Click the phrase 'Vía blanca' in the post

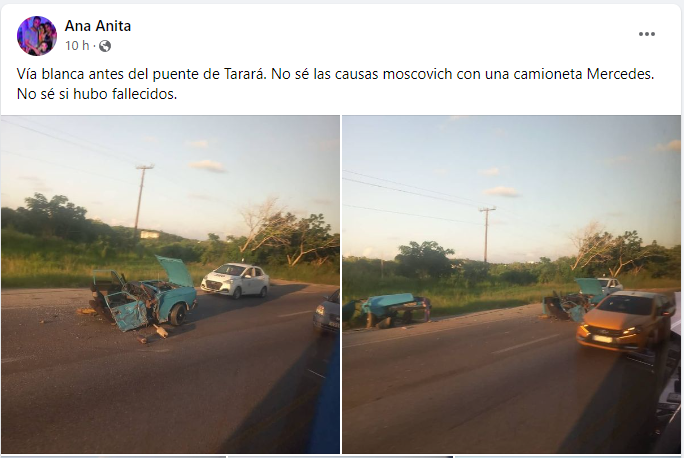tap(50, 74)
